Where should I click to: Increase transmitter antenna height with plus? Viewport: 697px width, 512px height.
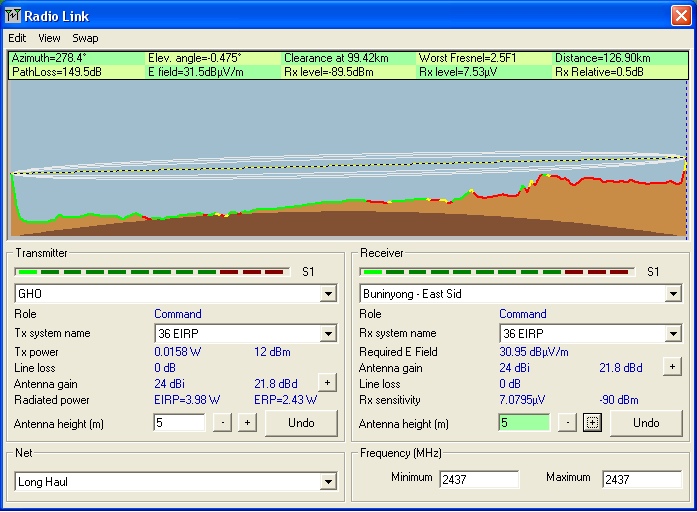coord(247,423)
